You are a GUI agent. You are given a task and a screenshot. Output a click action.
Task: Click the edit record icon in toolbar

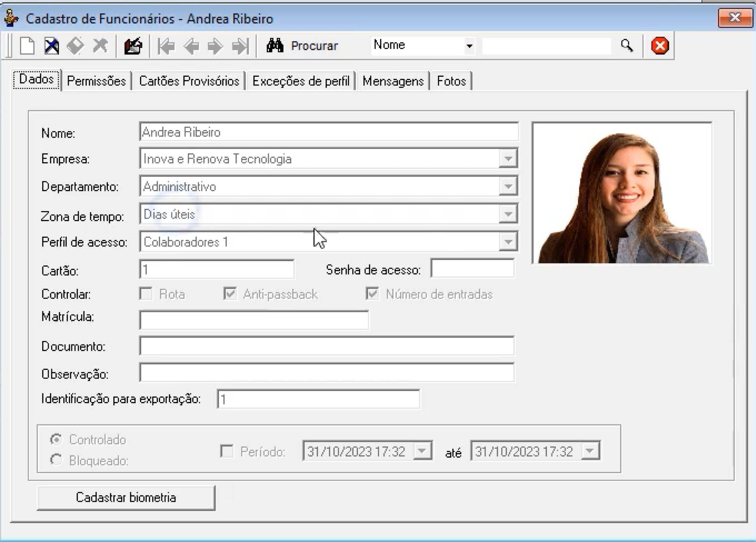coord(133,46)
